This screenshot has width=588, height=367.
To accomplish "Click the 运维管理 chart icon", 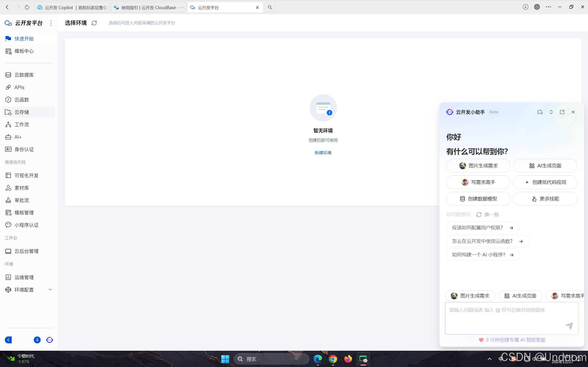I will tap(8, 277).
